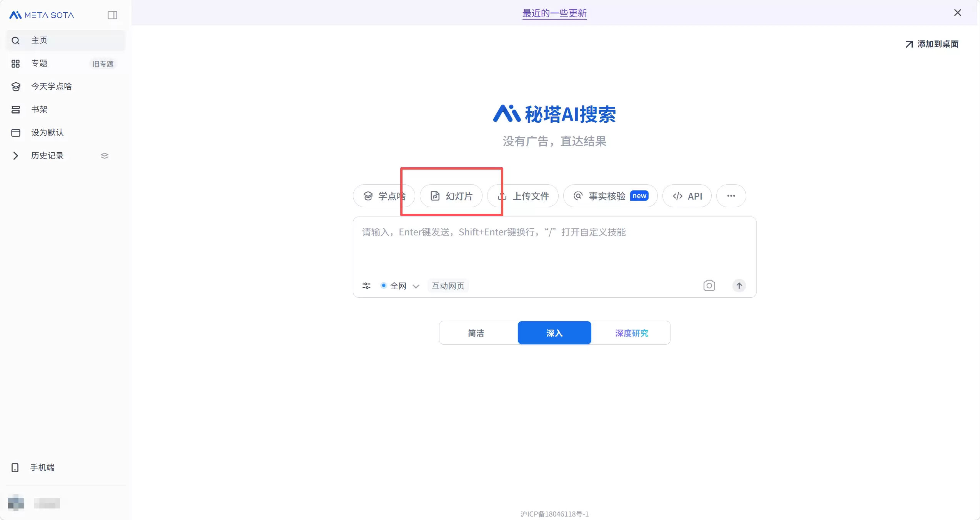Select the 深入 mode tab
The height and width of the screenshot is (520, 980).
554,333
